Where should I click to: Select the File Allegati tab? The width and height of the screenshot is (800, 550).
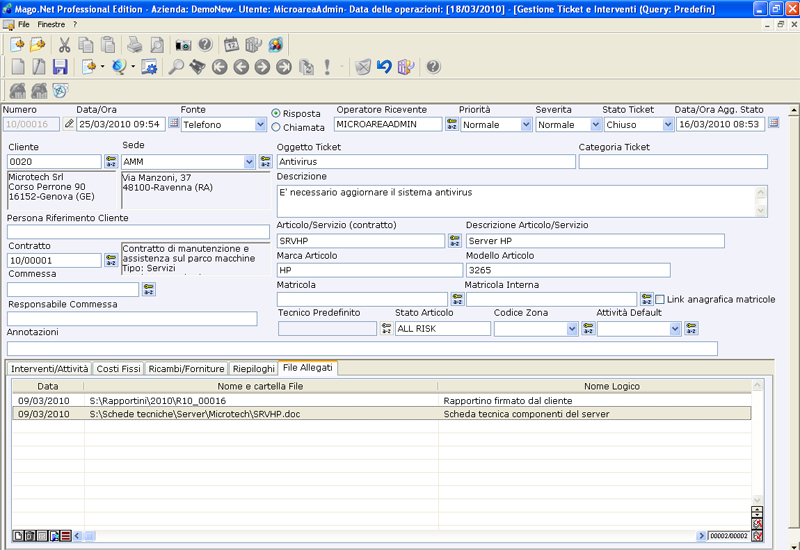pyautogui.click(x=308, y=367)
